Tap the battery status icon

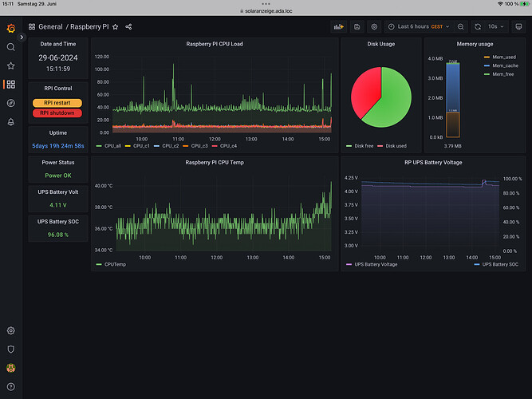coord(524,4)
